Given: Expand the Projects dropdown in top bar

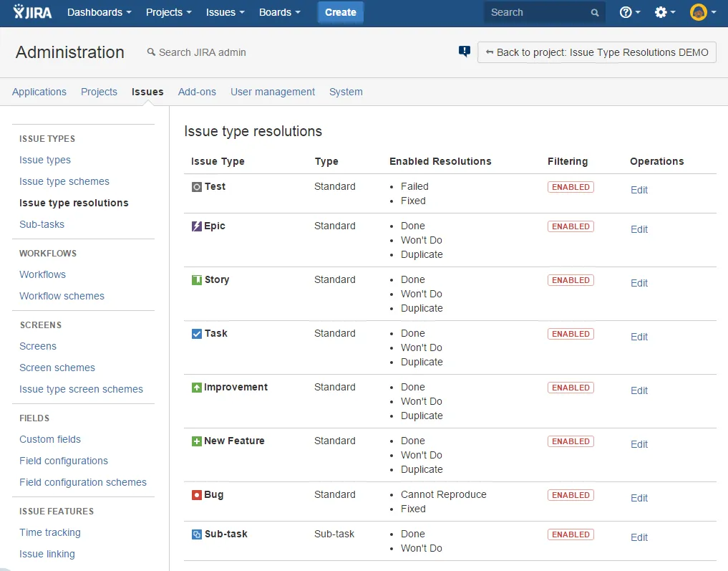Looking at the screenshot, I should [x=168, y=12].
